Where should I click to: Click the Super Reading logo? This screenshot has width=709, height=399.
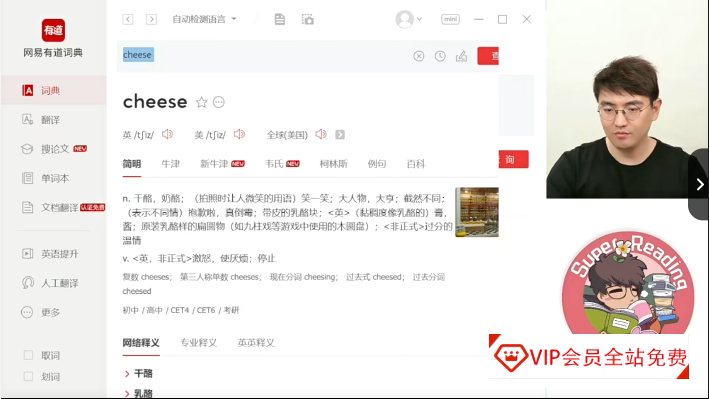[x=628, y=283]
